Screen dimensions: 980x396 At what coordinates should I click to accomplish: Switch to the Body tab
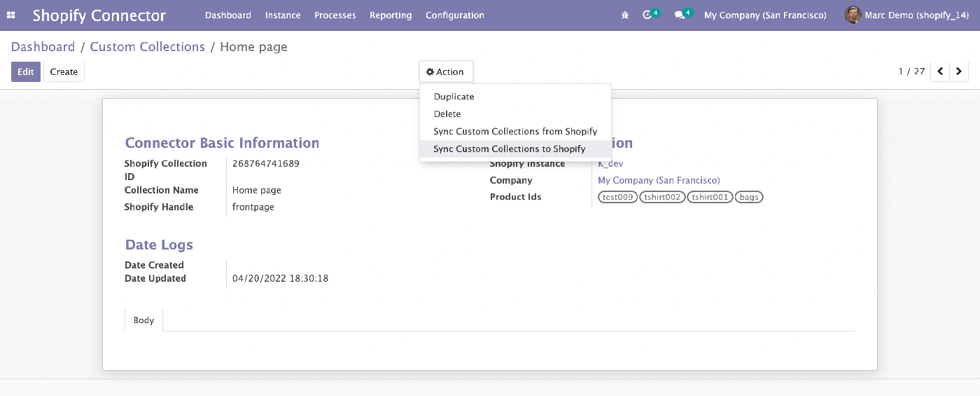click(x=143, y=320)
